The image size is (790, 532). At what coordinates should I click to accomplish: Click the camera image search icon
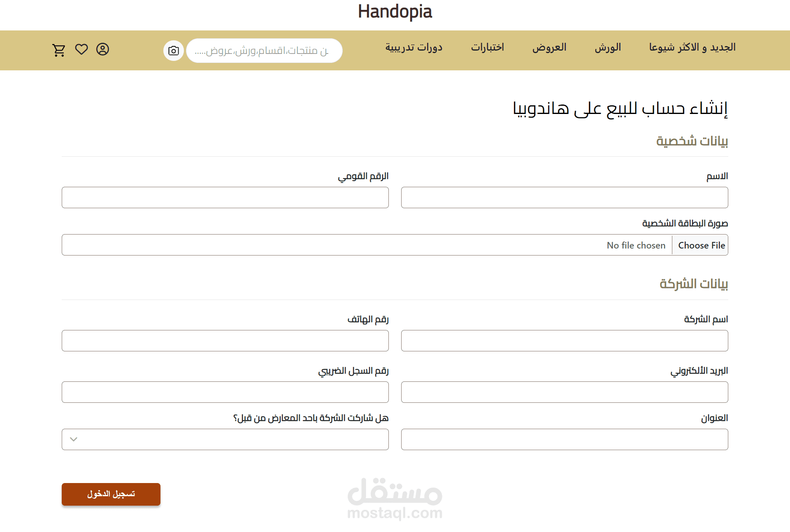174,51
